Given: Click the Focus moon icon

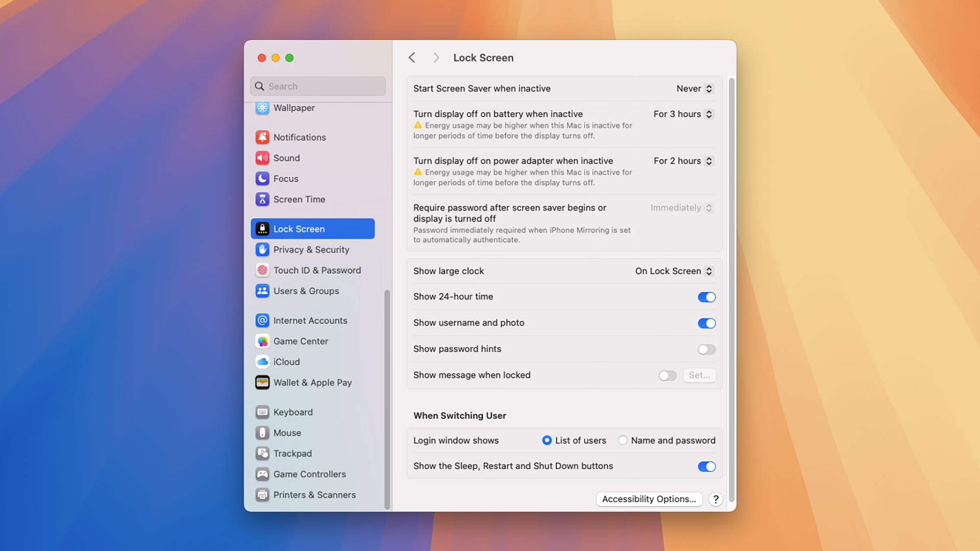Looking at the screenshot, I should [262, 178].
